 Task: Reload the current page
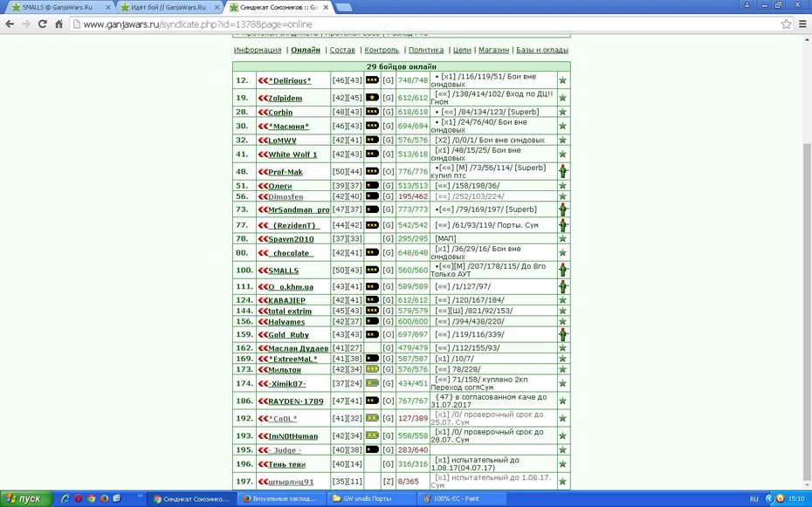point(43,24)
